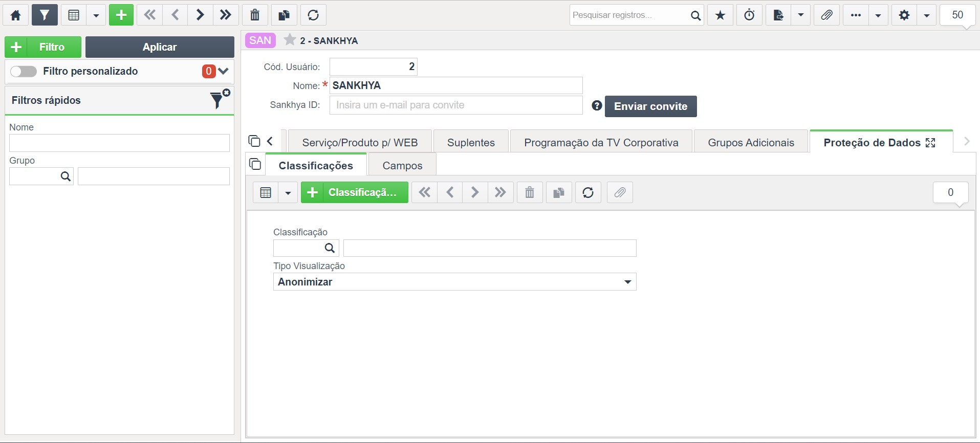Viewport: 980px width, 443px height.
Task: Switch Classificações panel to grid view
Action: click(x=266, y=192)
